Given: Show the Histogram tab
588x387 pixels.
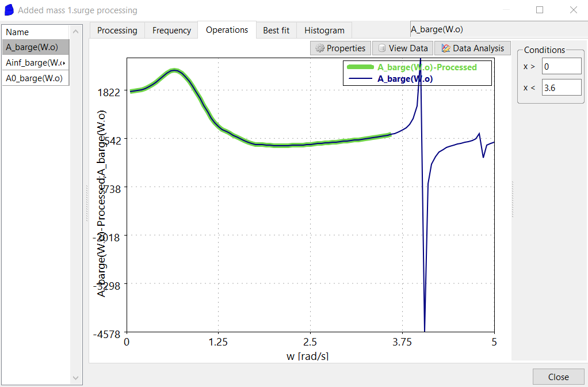Looking at the screenshot, I should coord(324,31).
